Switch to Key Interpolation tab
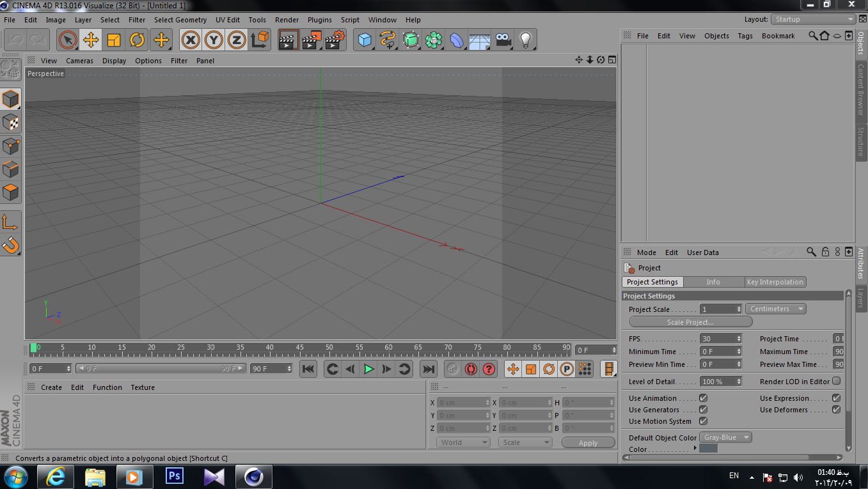Image resolution: width=868 pixels, height=489 pixels. pos(775,282)
